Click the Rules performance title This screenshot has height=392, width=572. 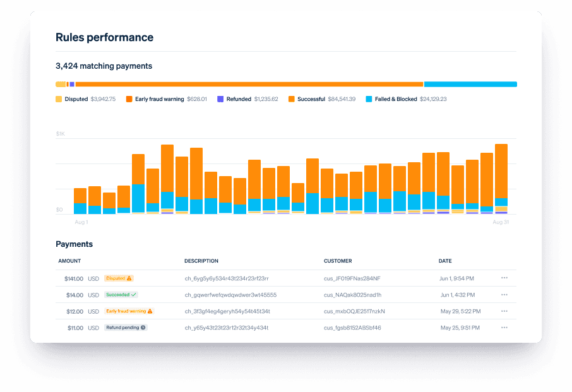(104, 37)
